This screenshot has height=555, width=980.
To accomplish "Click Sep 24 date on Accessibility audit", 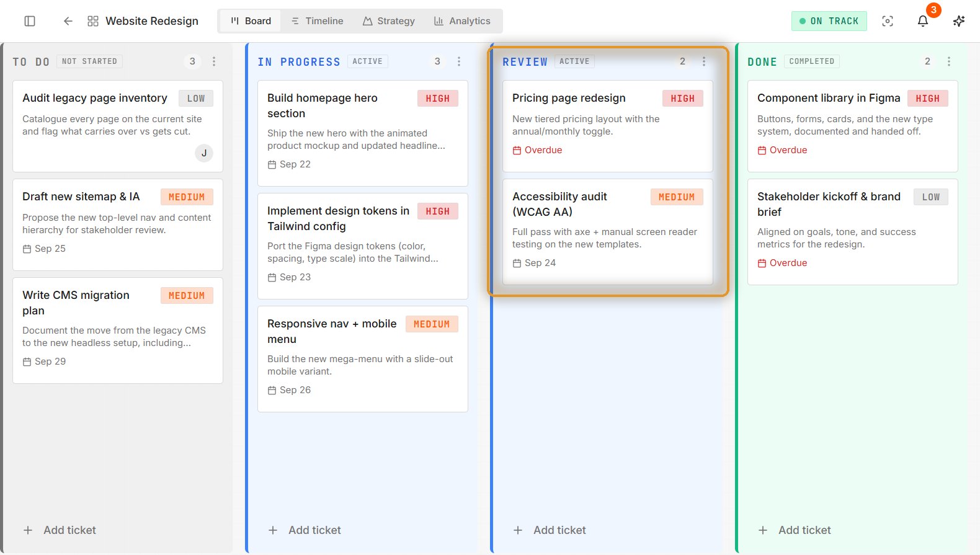I will [534, 263].
